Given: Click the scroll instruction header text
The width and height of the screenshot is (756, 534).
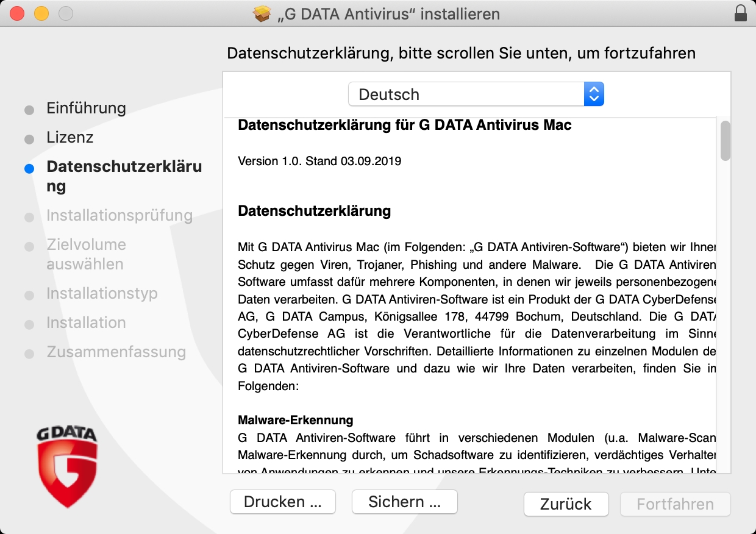Looking at the screenshot, I should pos(461,53).
